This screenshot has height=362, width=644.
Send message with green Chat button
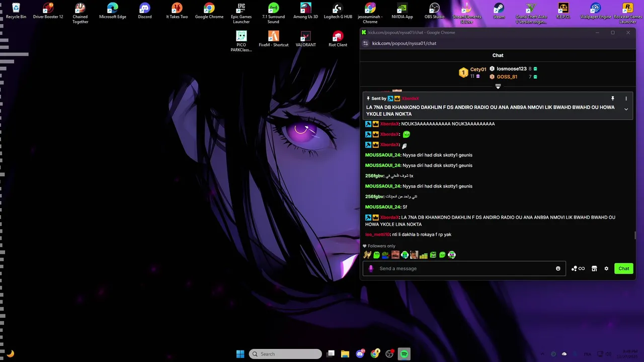click(x=624, y=268)
